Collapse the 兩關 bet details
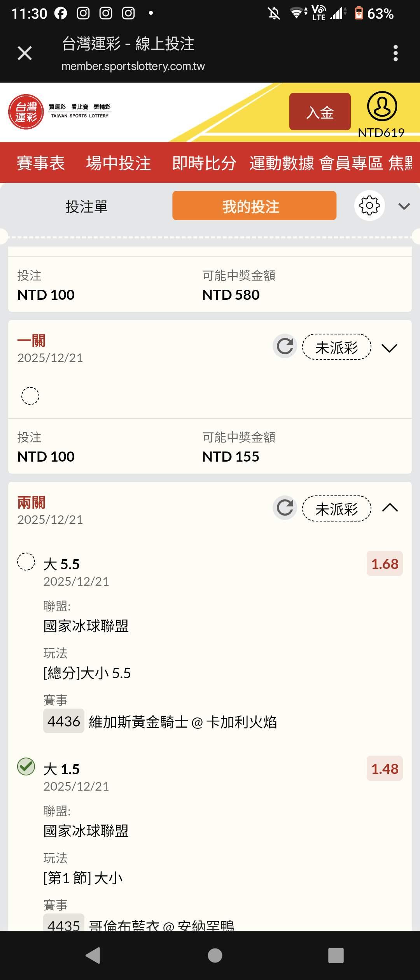Screen dimensions: 420x980 390,508
